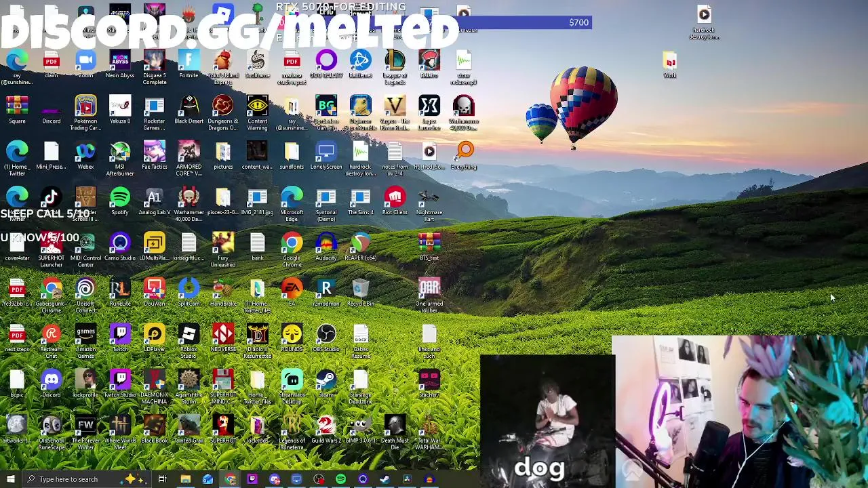
Task: Open the Diablo II Resurrected shortcut
Action: click(x=257, y=334)
